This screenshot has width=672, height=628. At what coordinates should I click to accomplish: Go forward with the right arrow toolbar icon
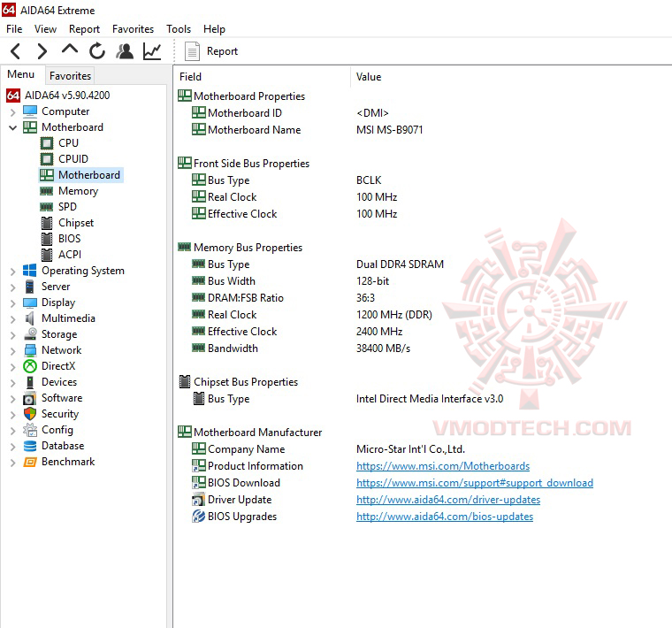(x=42, y=51)
